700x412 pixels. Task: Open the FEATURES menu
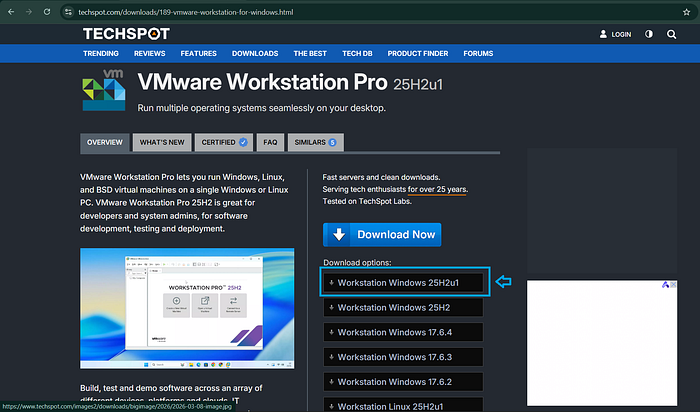[199, 54]
